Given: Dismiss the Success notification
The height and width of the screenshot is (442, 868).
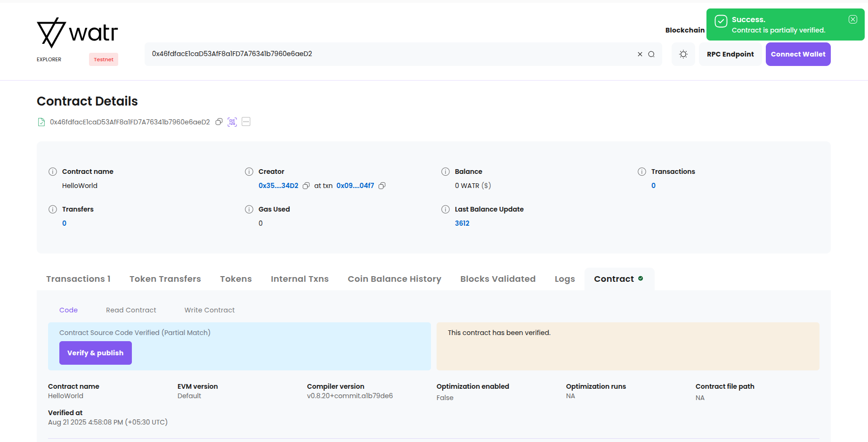Looking at the screenshot, I should click(852, 19).
